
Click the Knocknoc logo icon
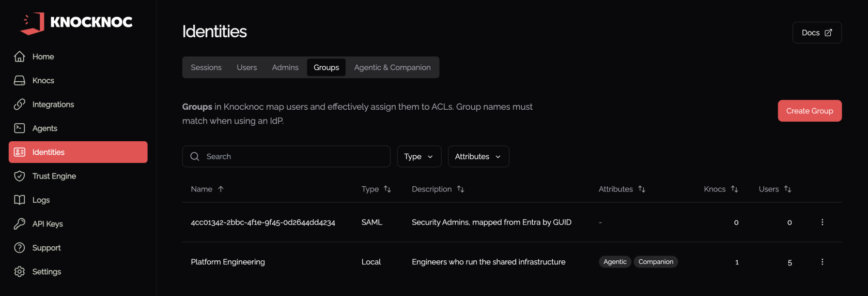coord(32,23)
